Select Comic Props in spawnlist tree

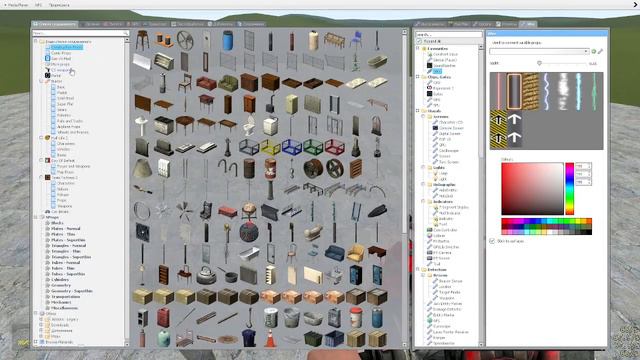(x=61, y=53)
